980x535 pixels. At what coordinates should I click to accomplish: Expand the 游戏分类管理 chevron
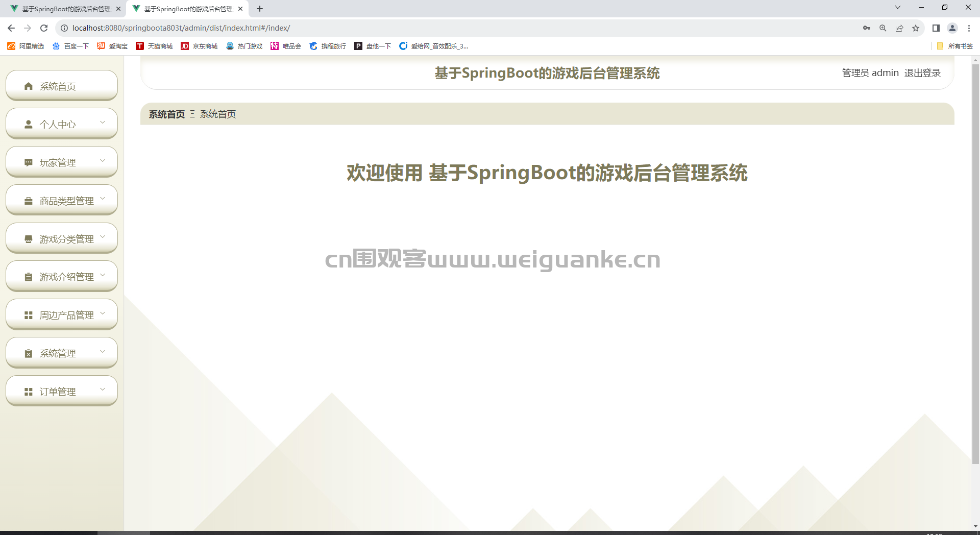[x=103, y=236]
